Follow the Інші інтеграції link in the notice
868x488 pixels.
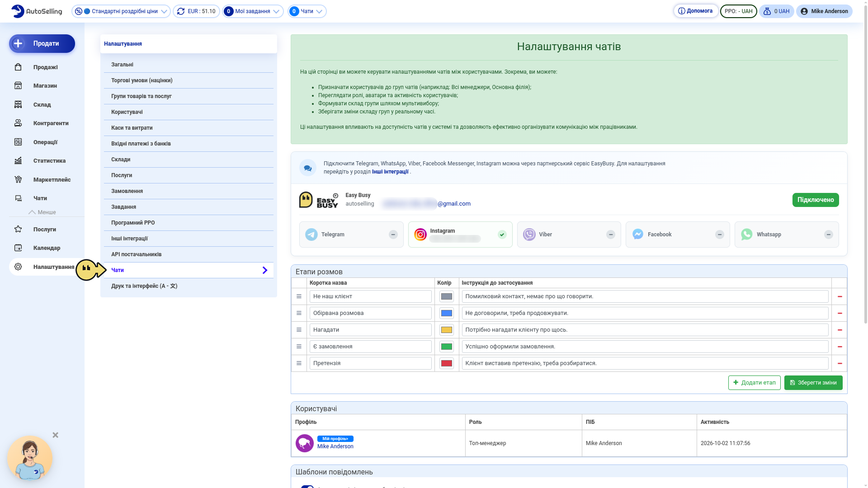coord(390,172)
